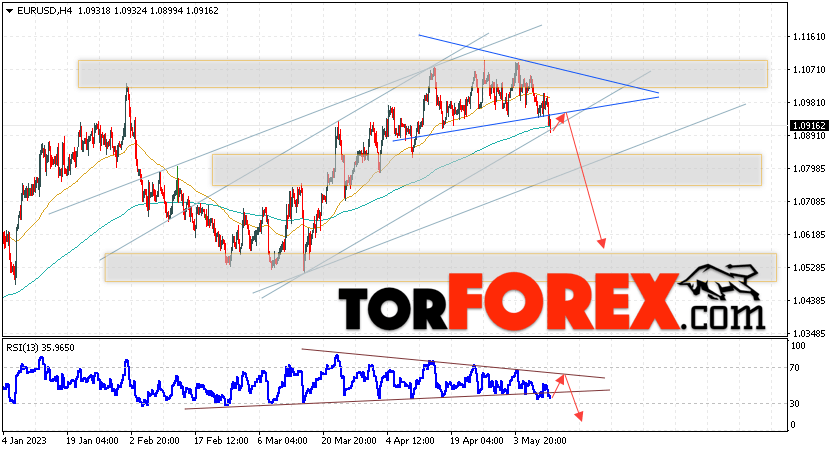833x452 pixels.
Task: Click the 19 Apr 04:00 time label
Action: click(x=477, y=441)
